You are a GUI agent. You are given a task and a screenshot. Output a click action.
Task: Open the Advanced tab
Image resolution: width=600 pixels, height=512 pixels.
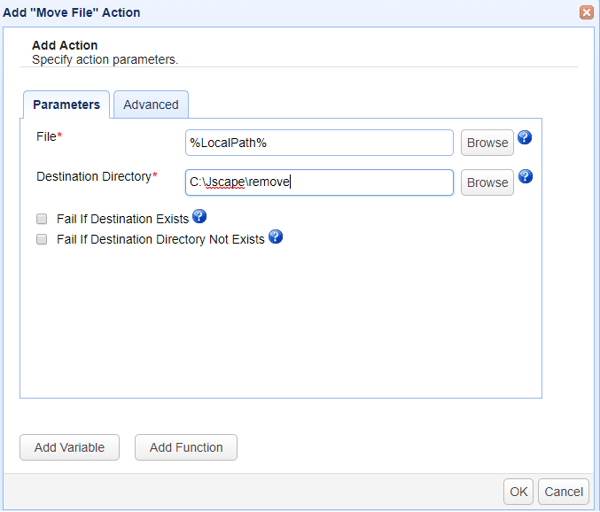coord(151,105)
